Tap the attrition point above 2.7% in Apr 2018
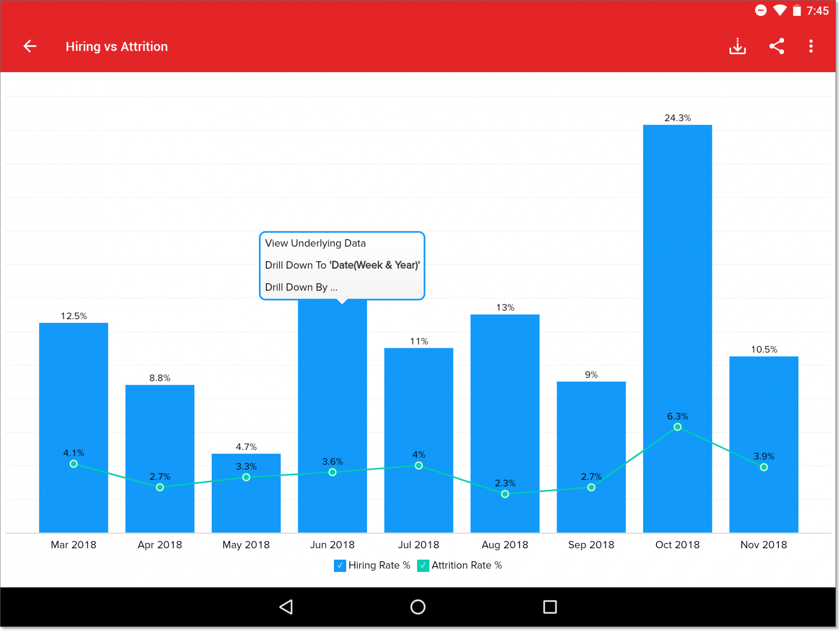 point(160,487)
